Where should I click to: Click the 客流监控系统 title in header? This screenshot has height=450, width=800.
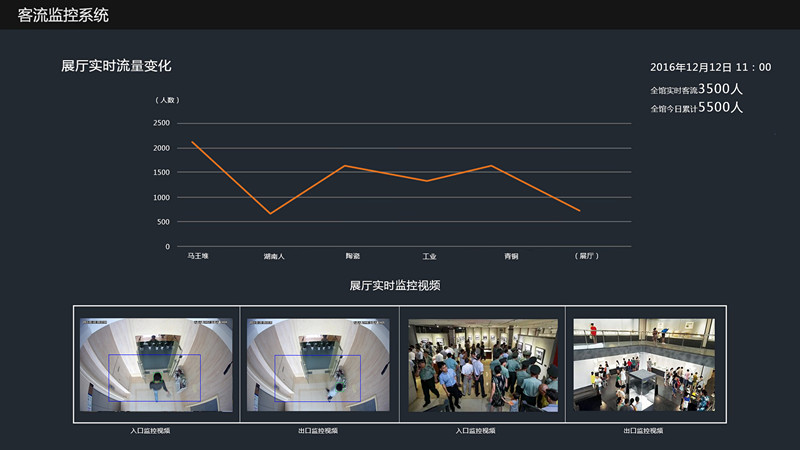point(64,15)
